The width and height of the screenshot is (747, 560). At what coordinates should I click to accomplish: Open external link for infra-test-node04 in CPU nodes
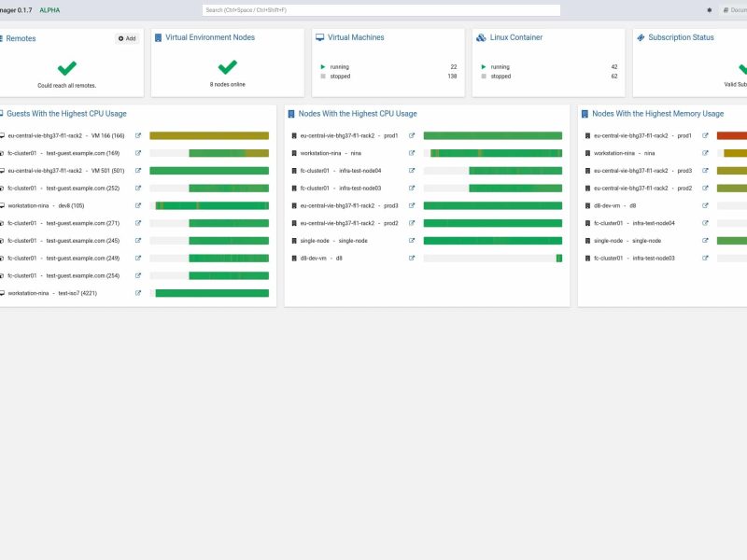412,171
